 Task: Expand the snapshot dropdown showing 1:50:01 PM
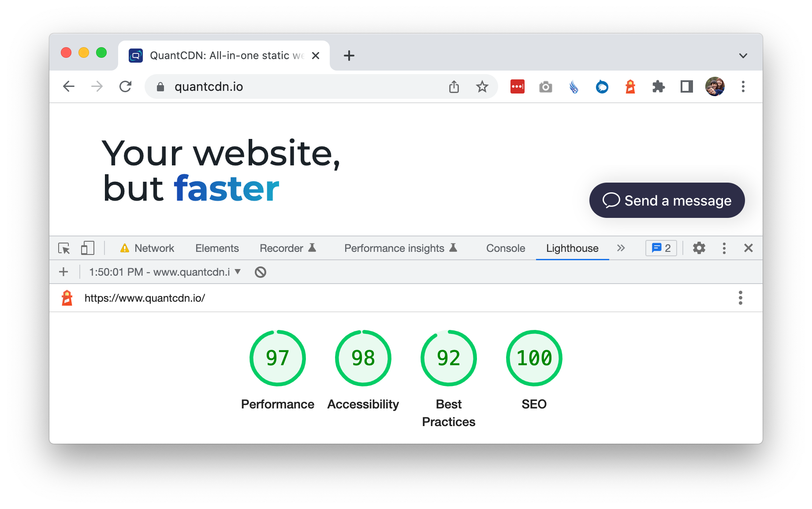pyautogui.click(x=238, y=272)
